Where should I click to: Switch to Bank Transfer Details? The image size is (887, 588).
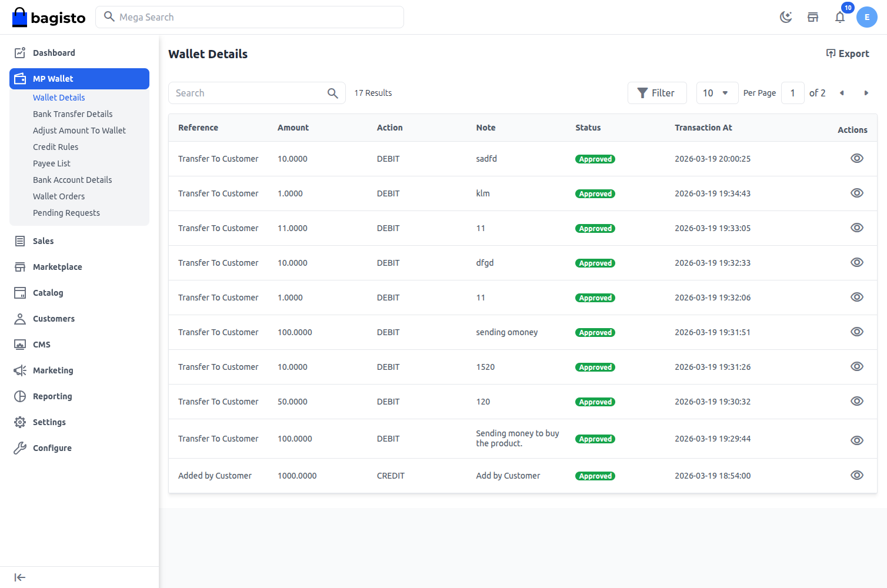pyautogui.click(x=72, y=113)
